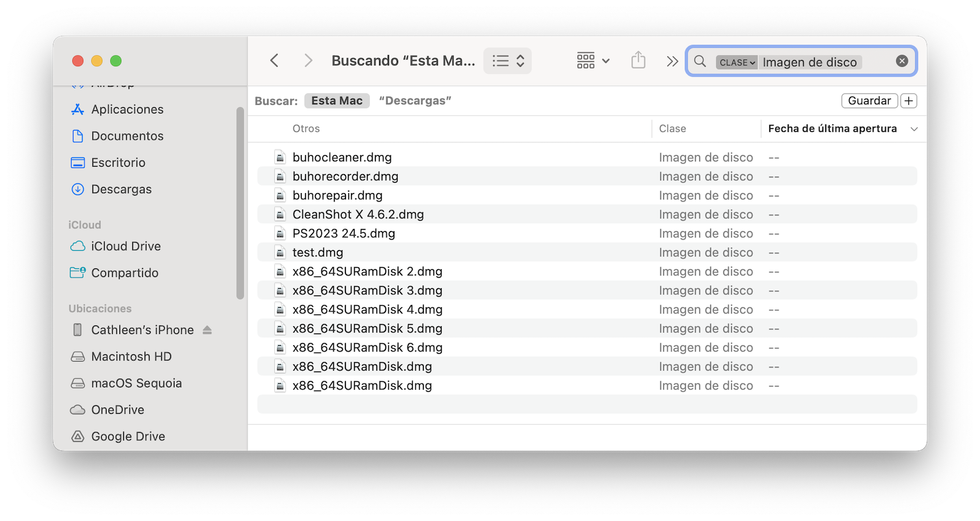Click the file icon of buhorecorder.dmg

280,177
